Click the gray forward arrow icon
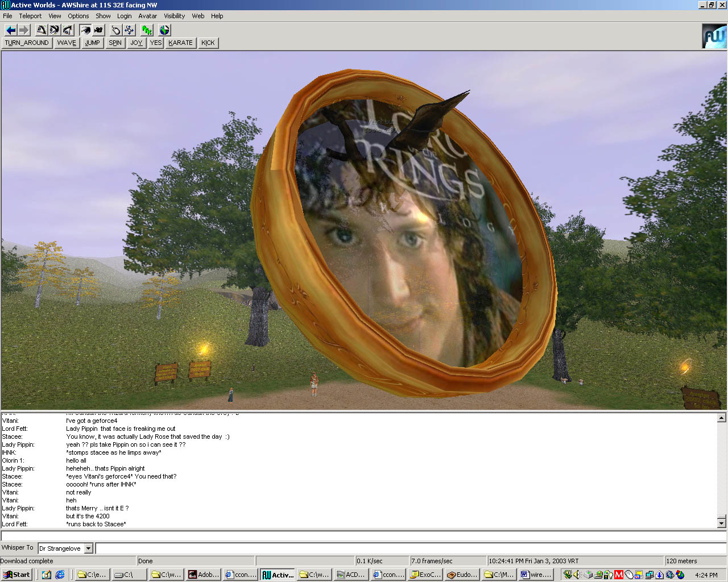Viewport: 728px width, 582px height. pyautogui.click(x=24, y=30)
